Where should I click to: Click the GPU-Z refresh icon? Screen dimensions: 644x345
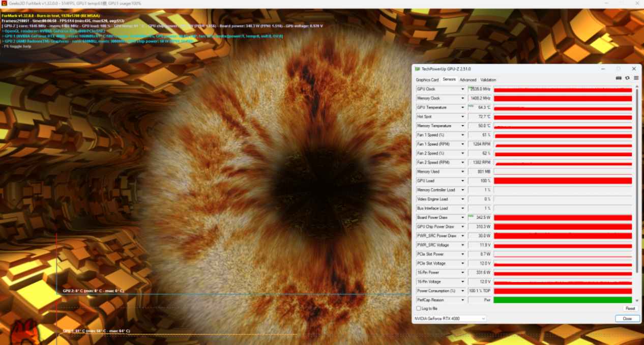pyautogui.click(x=627, y=78)
